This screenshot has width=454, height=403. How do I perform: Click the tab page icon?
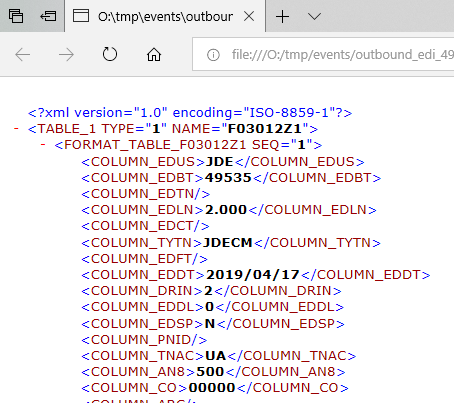[81, 16]
